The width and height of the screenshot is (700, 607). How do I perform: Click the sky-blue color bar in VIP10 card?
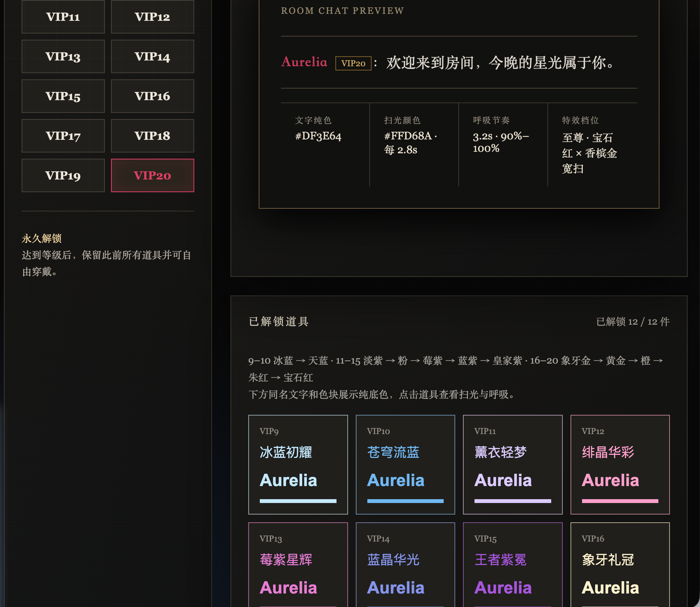pyautogui.click(x=406, y=501)
